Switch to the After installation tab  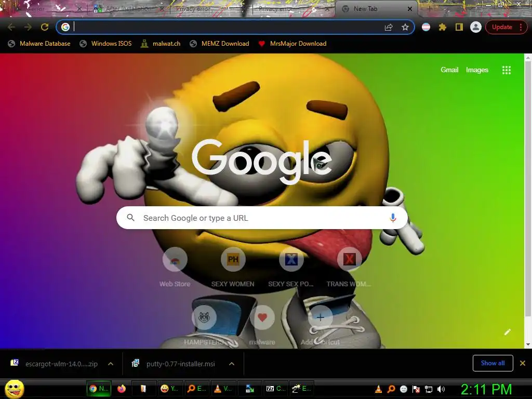pos(128,9)
